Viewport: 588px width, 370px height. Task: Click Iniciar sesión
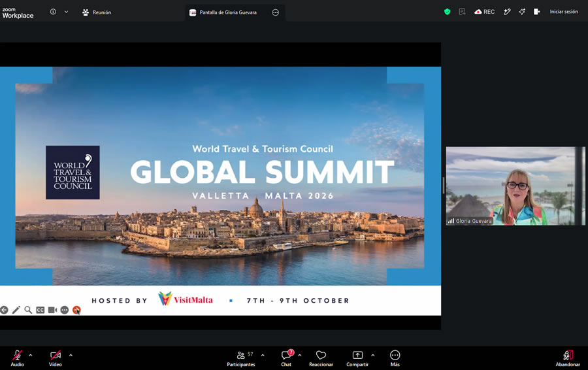click(x=564, y=12)
